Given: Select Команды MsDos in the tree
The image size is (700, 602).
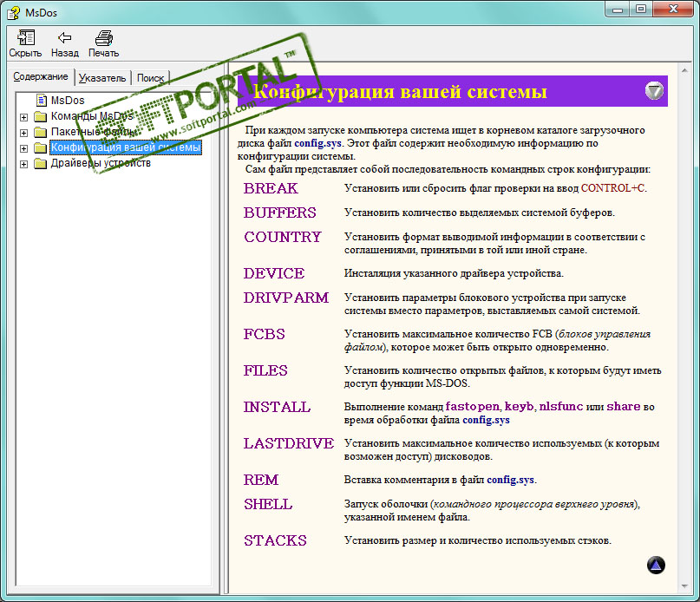Looking at the screenshot, I should coord(92,116).
